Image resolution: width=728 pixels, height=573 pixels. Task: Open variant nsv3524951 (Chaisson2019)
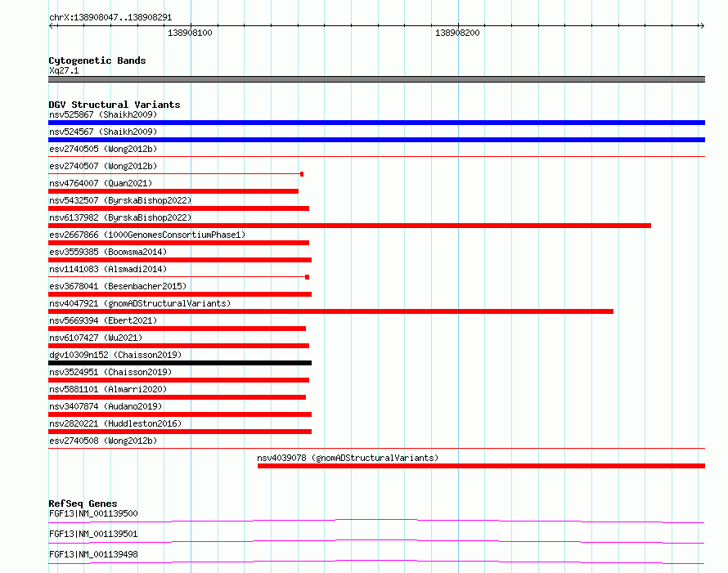[x=110, y=372]
